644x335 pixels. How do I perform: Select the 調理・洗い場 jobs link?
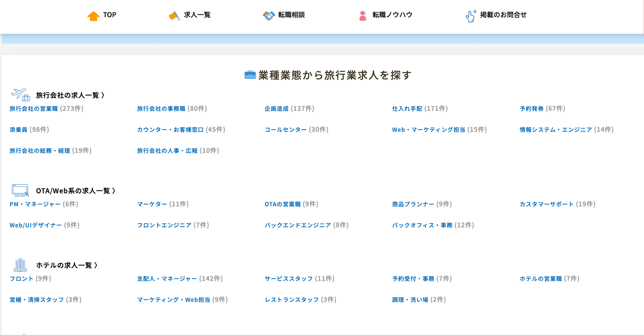click(410, 300)
